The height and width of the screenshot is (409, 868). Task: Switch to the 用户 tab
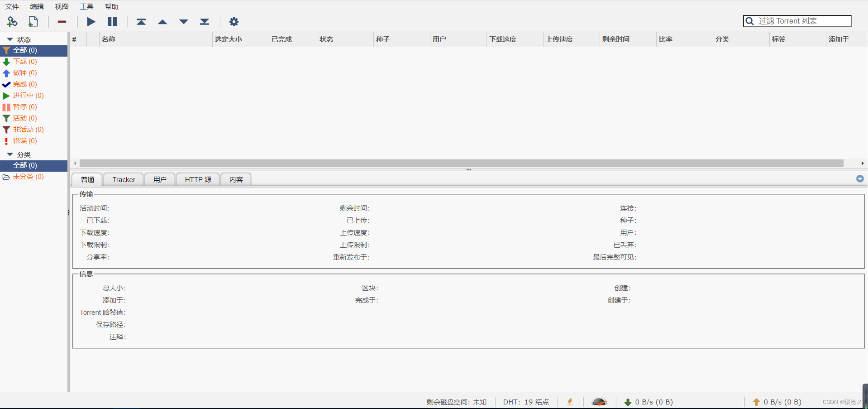click(x=160, y=179)
